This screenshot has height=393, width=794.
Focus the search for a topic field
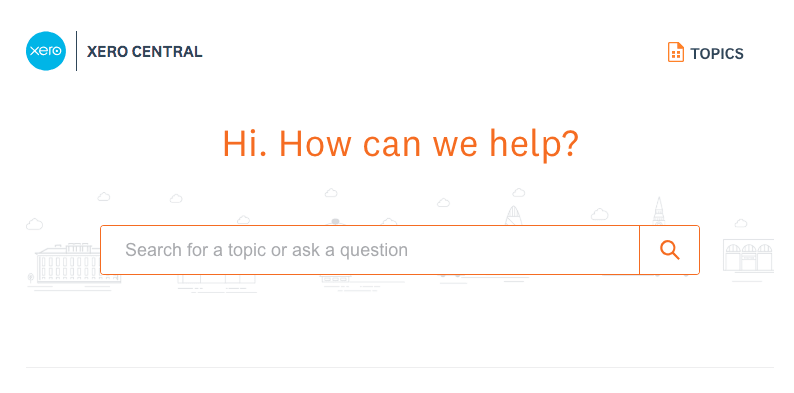tap(370, 250)
